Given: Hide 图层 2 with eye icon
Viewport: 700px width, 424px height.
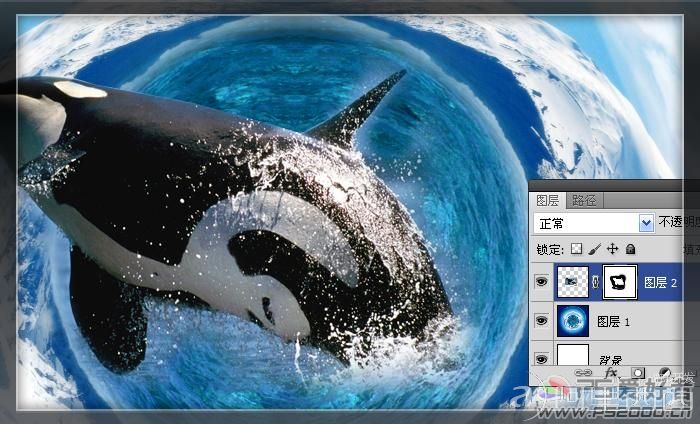Looking at the screenshot, I should click(542, 282).
